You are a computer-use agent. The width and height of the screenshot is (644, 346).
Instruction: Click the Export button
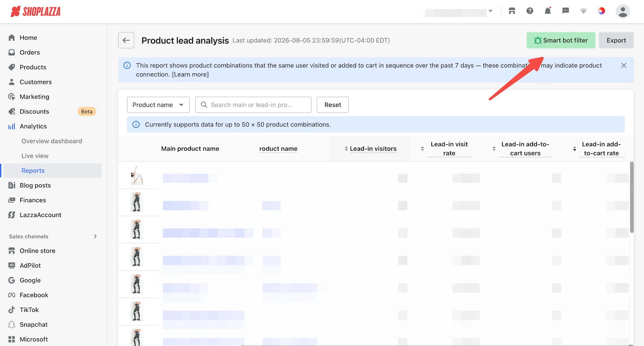click(x=616, y=40)
